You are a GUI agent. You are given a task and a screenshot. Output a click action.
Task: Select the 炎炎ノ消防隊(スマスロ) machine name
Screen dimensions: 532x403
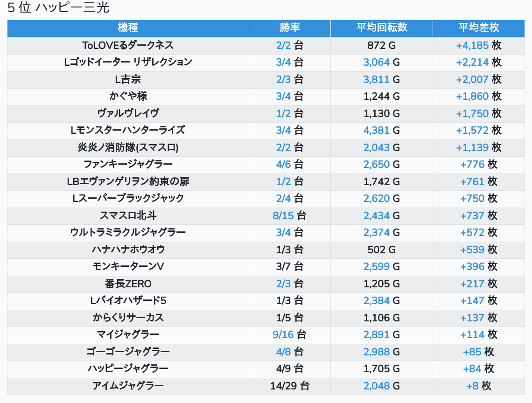tap(128, 147)
